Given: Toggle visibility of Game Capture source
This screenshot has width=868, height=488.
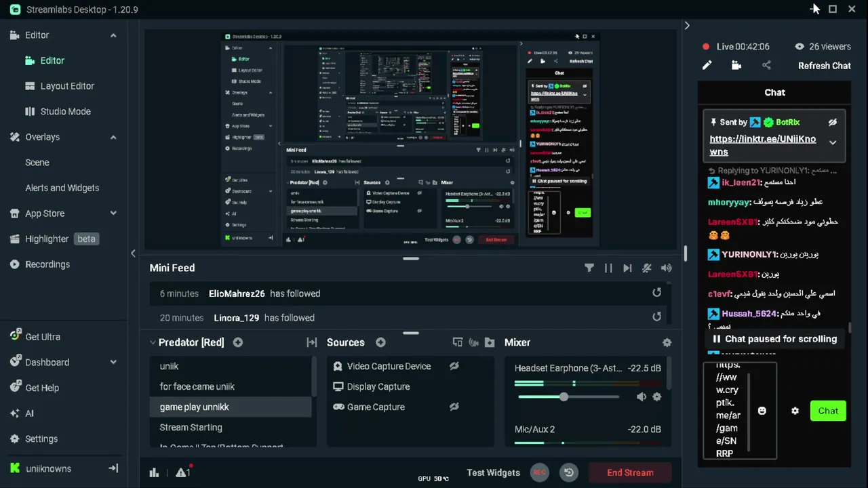Looking at the screenshot, I should [454, 407].
